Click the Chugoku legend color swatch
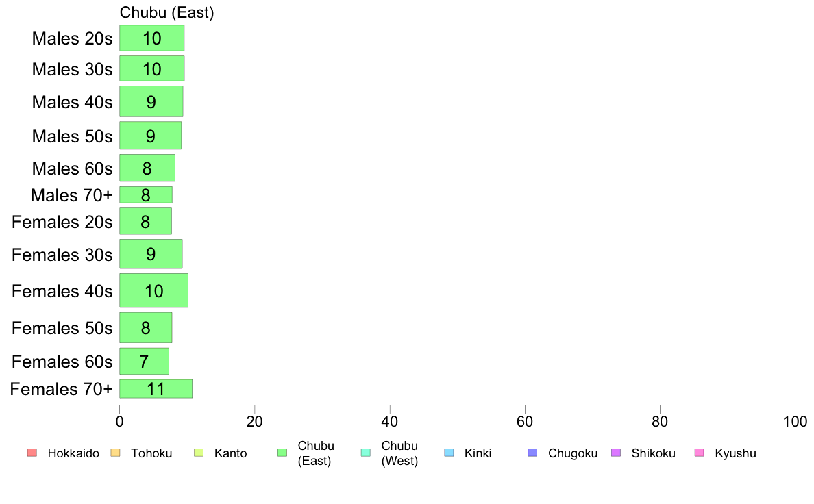Viewport: 814px width, 504px height. (532, 453)
